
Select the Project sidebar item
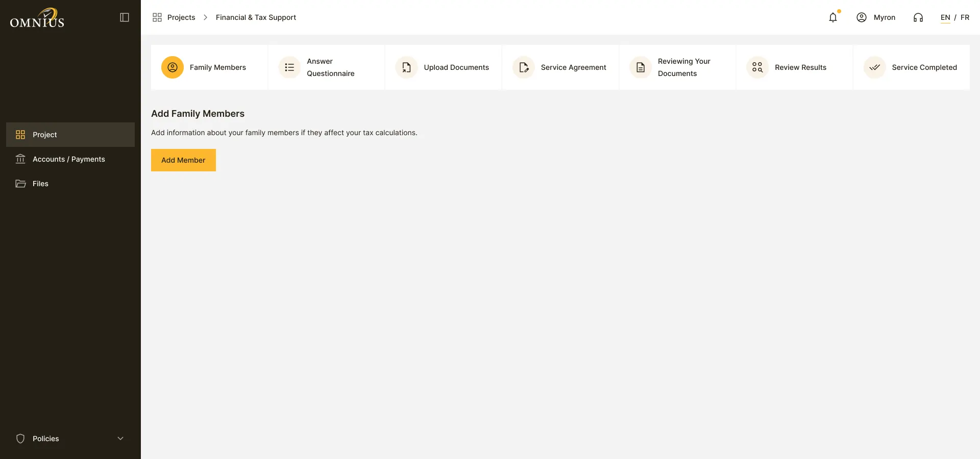tap(70, 135)
